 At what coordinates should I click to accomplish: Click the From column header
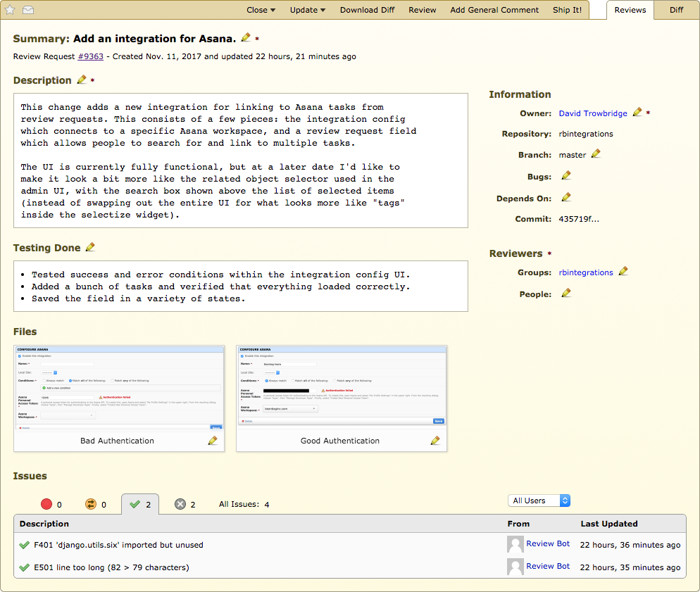(518, 524)
